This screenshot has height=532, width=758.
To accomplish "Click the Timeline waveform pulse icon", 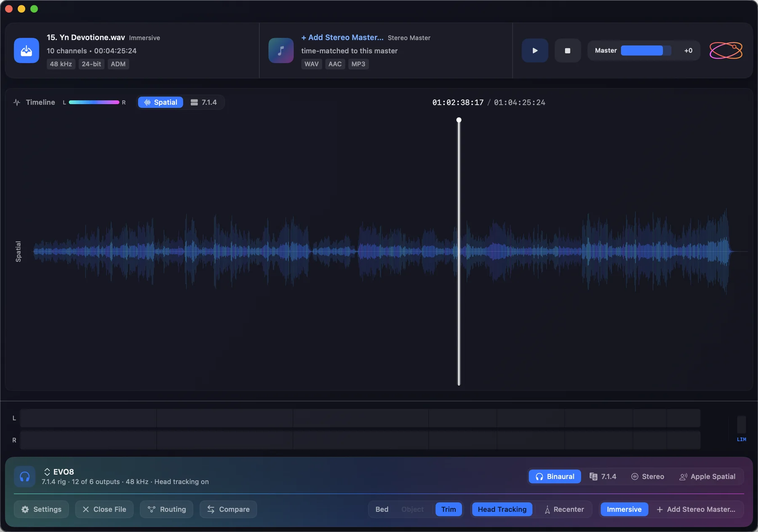I will 17,102.
